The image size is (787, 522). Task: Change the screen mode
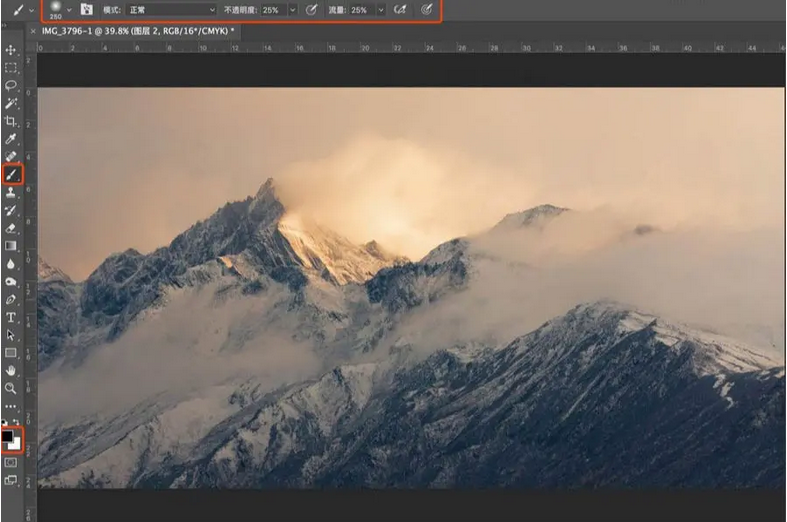(11, 480)
